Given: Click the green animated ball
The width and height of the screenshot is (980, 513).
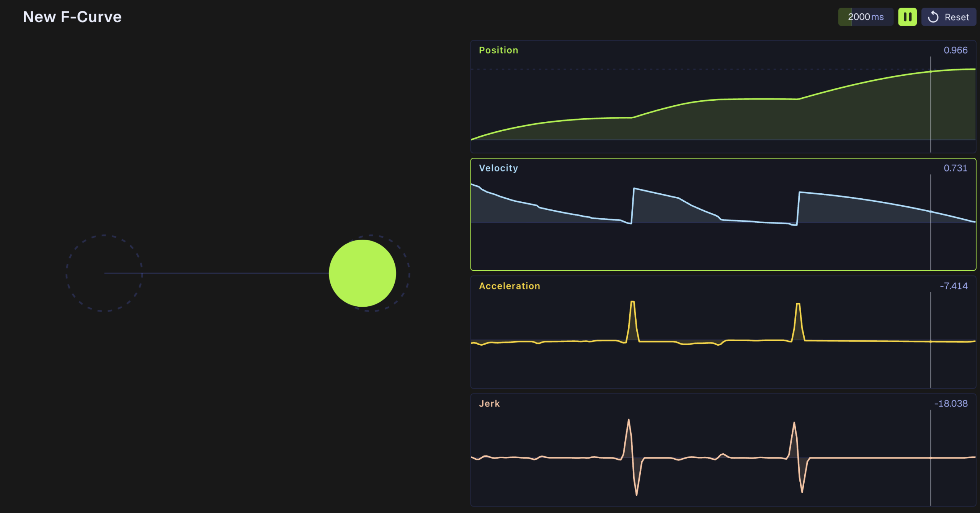Looking at the screenshot, I should click(x=362, y=273).
